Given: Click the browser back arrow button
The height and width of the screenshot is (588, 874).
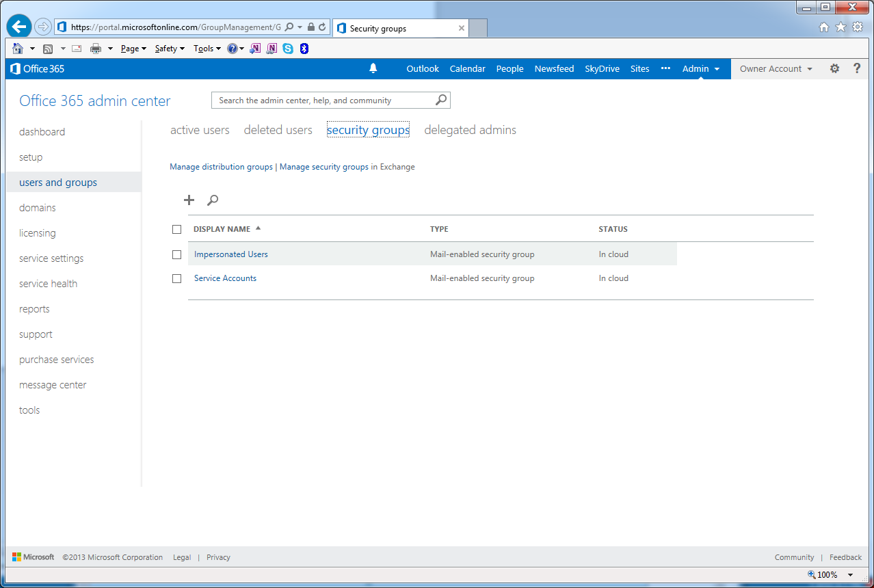Looking at the screenshot, I should tap(19, 27).
